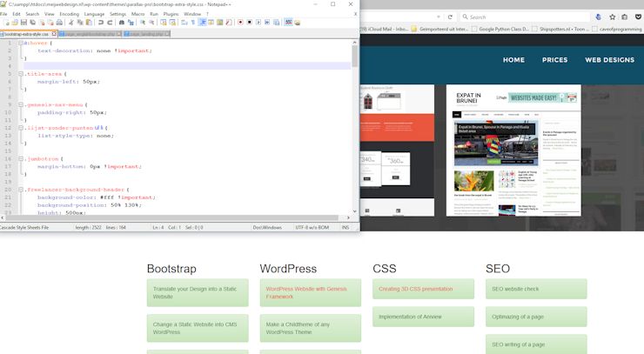Open the iCloud Mail bookmark

[x=384, y=30]
